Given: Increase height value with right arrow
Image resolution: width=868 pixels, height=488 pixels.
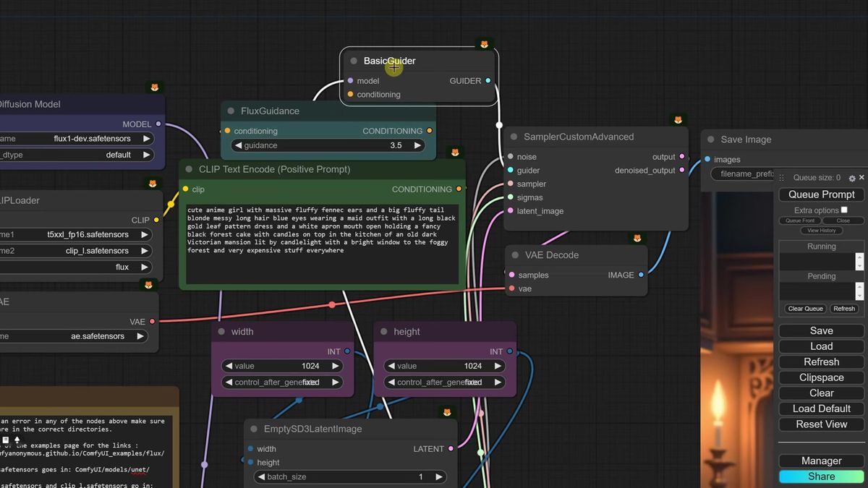Looking at the screenshot, I should 497,366.
